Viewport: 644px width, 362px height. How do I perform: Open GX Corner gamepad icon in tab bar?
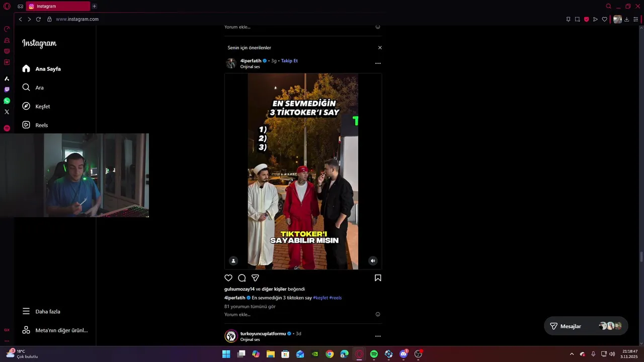pyautogui.click(x=20, y=7)
